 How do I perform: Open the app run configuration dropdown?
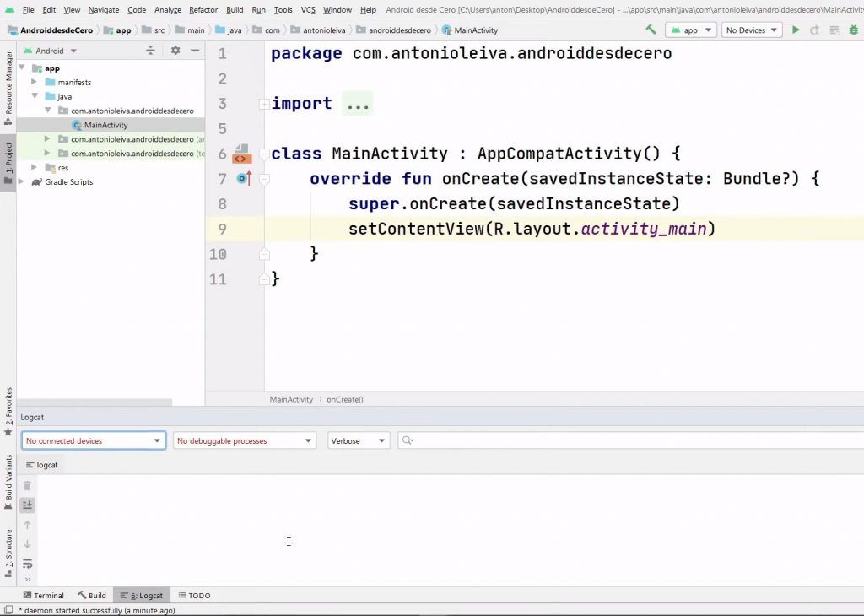pyautogui.click(x=691, y=30)
